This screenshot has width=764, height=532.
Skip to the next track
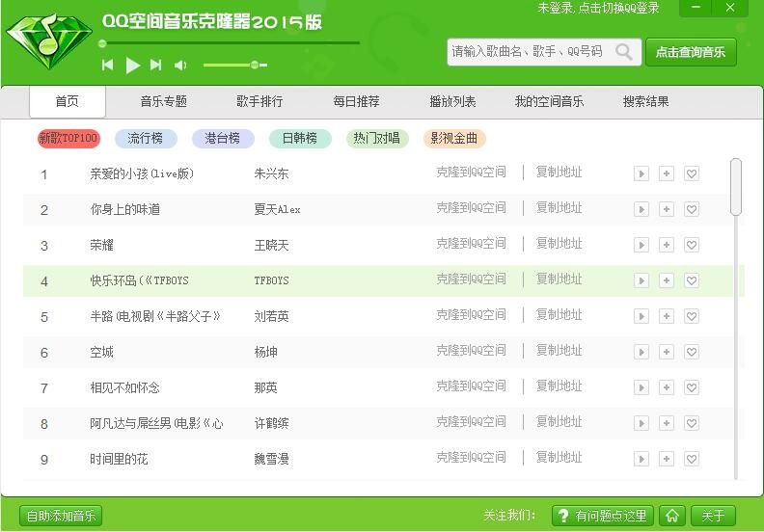(x=156, y=66)
